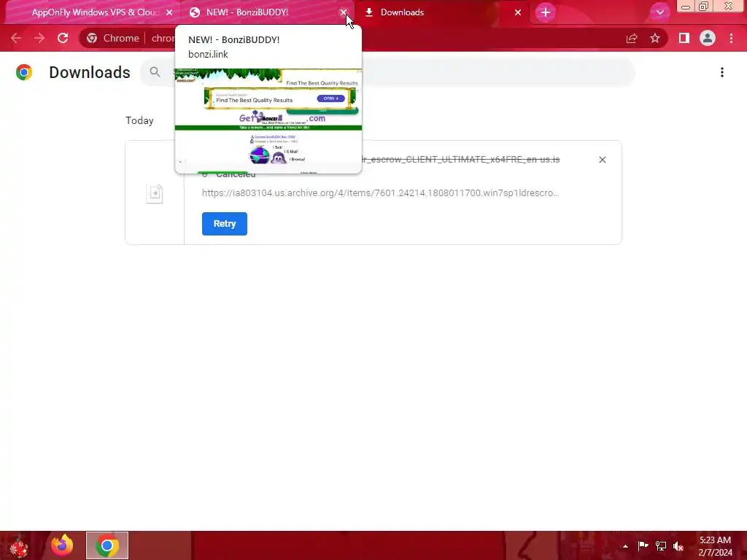Close the AppOnFly Windows VPS tab
The width and height of the screenshot is (747, 560).
click(x=169, y=13)
